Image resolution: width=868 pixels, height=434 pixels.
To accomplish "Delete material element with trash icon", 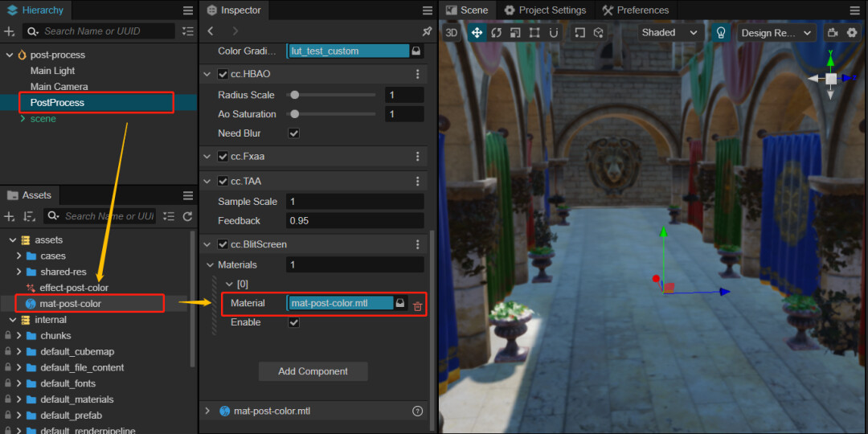I will [x=417, y=306].
